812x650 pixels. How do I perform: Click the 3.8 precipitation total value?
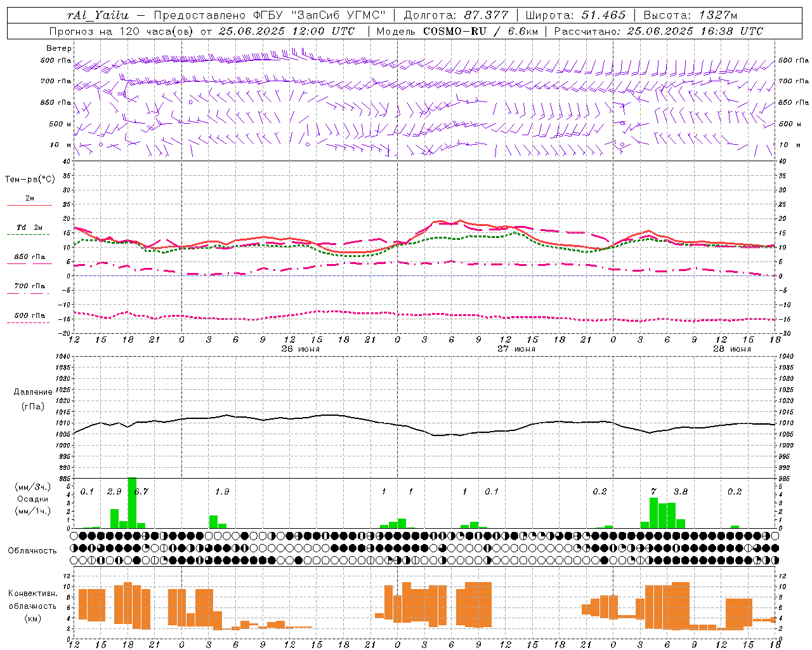pyautogui.click(x=681, y=491)
